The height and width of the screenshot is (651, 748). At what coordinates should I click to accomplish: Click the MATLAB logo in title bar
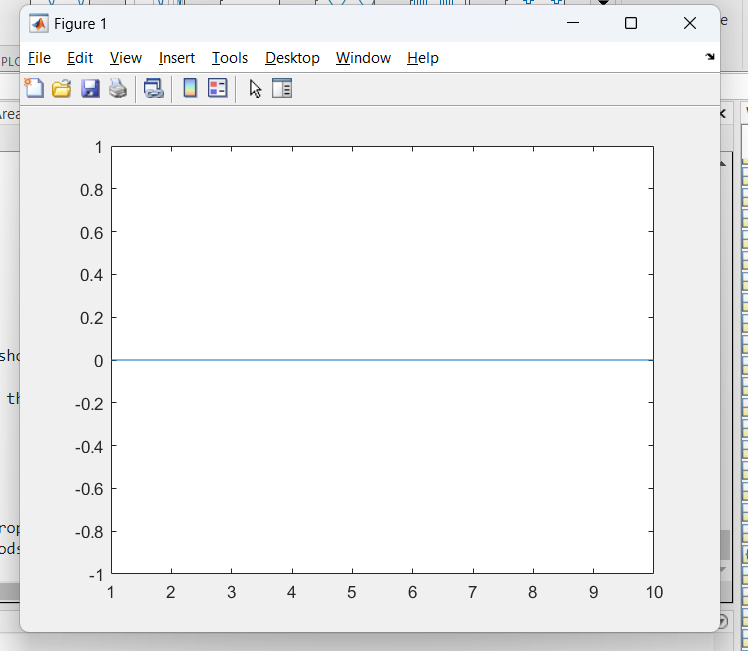(x=39, y=23)
